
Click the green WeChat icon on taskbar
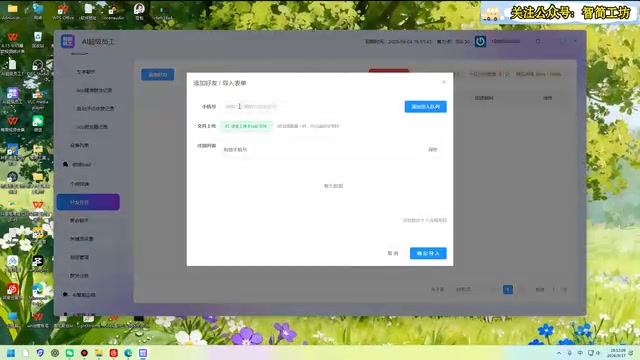click(70, 353)
